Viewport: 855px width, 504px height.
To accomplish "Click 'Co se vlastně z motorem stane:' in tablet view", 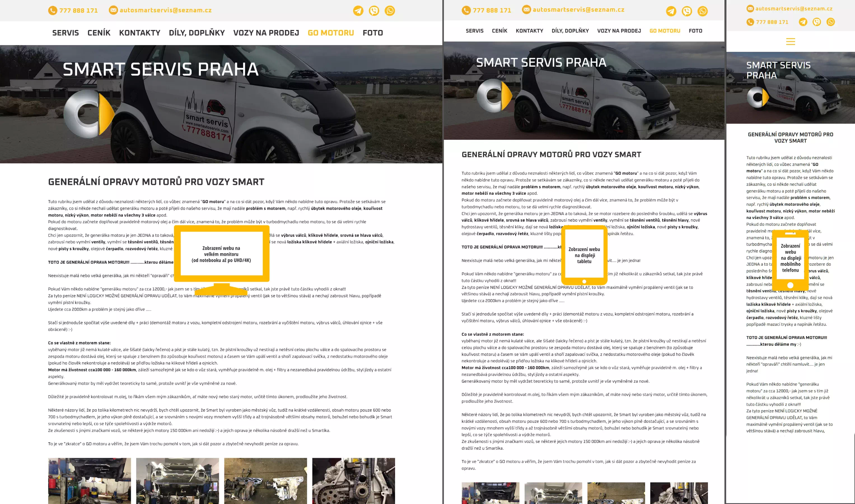I will click(x=493, y=334).
